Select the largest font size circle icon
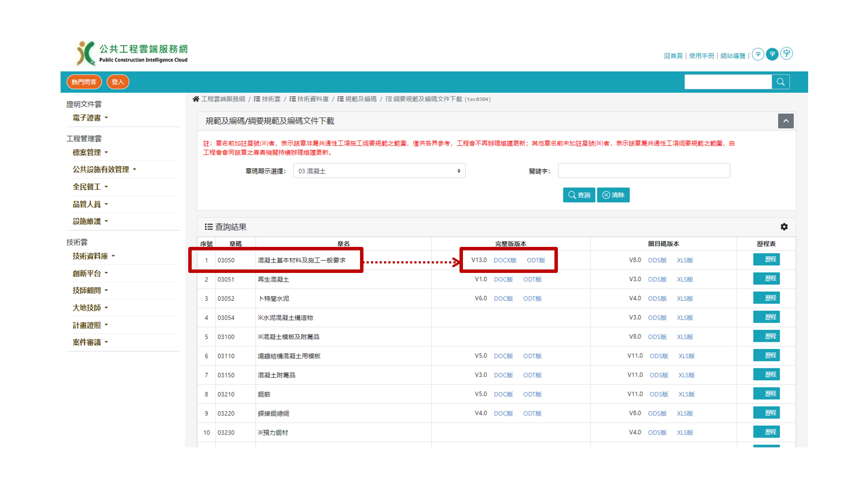 pos(786,53)
